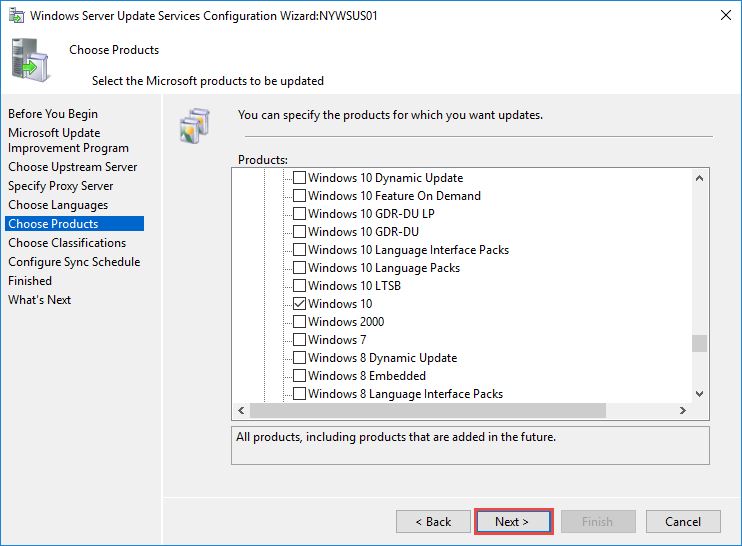Go to the Choose Upstream Server step
This screenshot has width=742, height=546.
click(x=72, y=167)
